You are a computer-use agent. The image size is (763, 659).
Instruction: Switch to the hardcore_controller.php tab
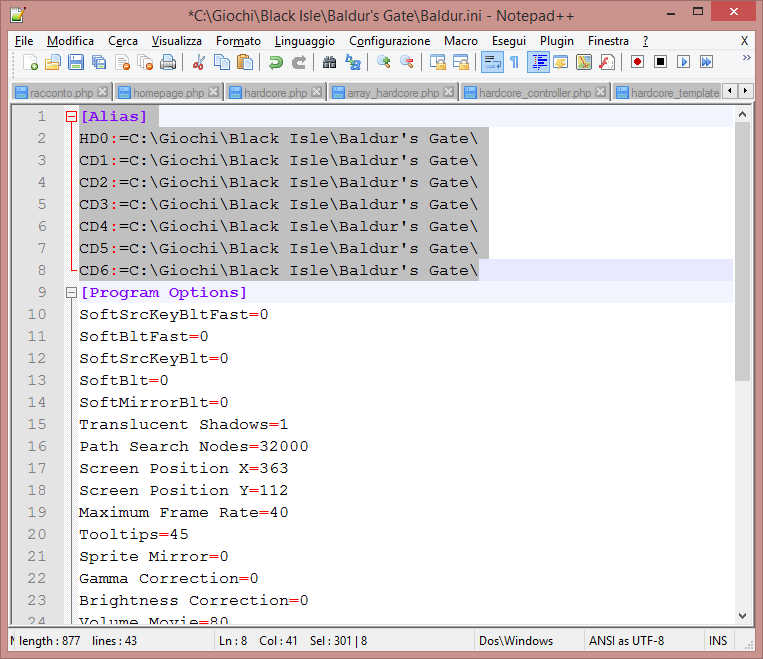click(x=535, y=92)
